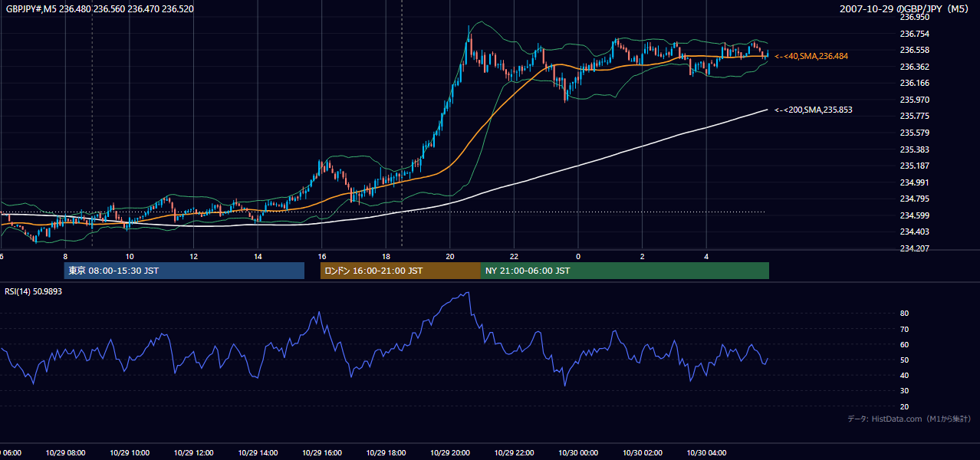The width and height of the screenshot is (980, 460).
Task: Click hour label 16 under the price chart
Action: coord(322,256)
